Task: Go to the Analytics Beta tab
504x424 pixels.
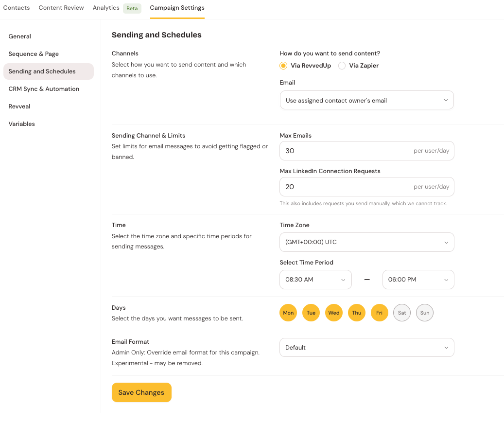Action: [x=106, y=8]
